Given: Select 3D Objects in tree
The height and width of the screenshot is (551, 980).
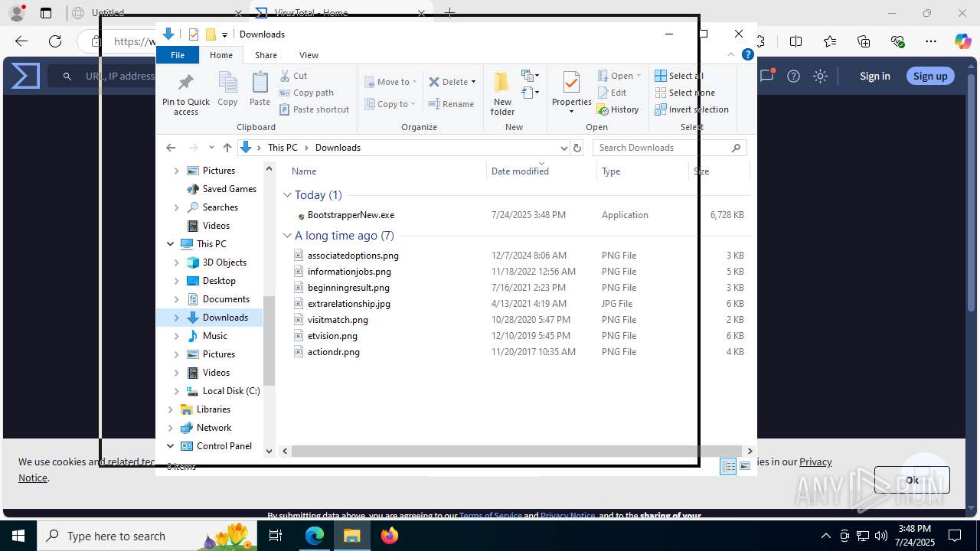Looking at the screenshot, I should [x=224, y=262].
